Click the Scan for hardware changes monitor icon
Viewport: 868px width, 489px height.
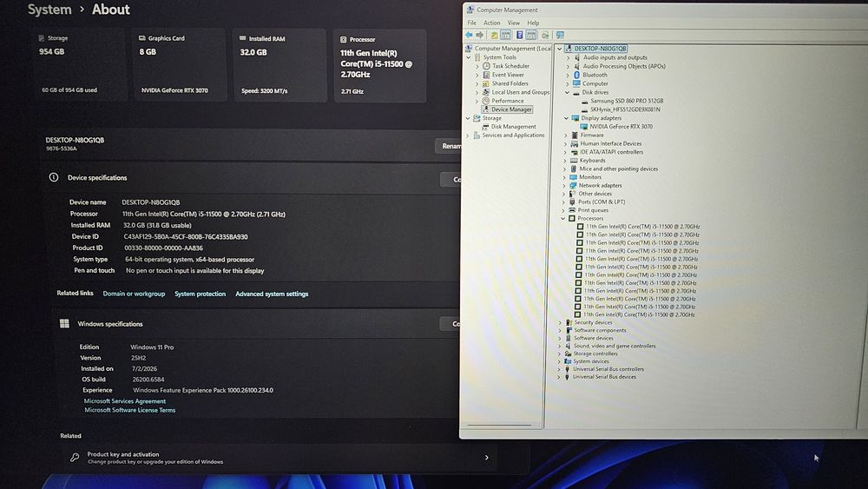[x=560, y=35]
